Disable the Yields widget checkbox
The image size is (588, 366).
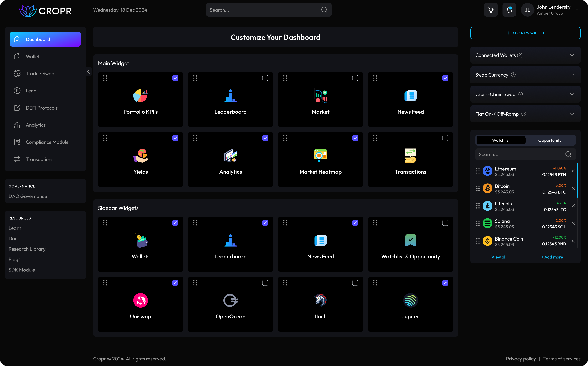[175, 138]
